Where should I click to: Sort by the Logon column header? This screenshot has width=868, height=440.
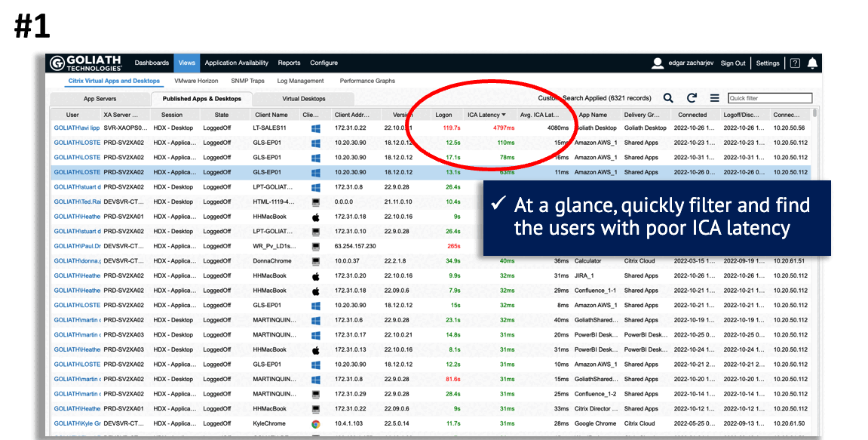click(443, 115)
